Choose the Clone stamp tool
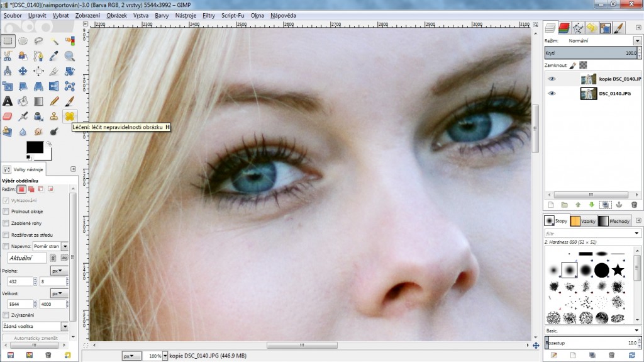 coord(54,116)
